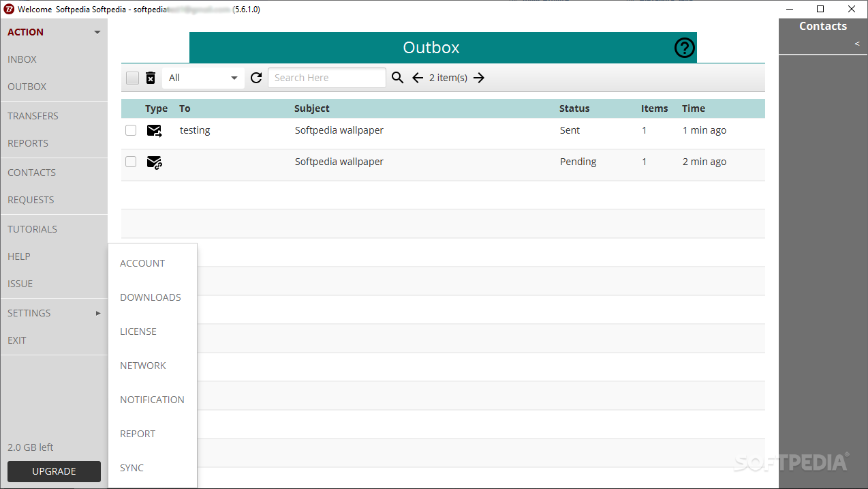The width and height of the screenshot is (868, 489).
Task: Click the help question mark icon
Action: (x=684, y=48)
